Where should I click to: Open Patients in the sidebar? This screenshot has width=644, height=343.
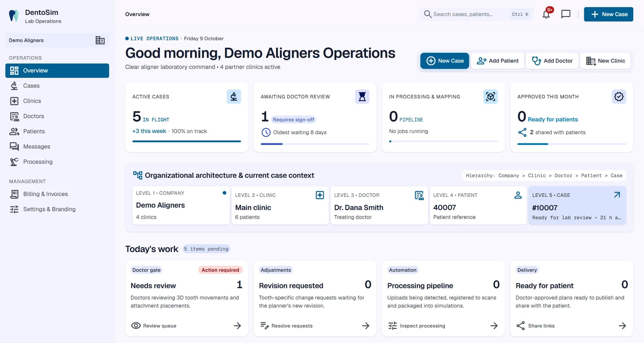[57, 132]
